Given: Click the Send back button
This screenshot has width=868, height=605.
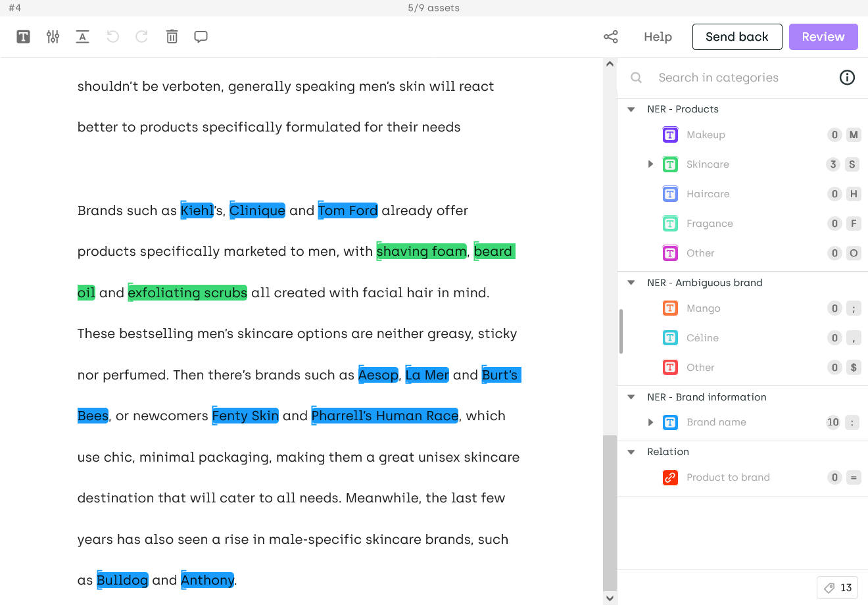Looking at the screenshot, I should pyautogui.click(x=737, y=37).
